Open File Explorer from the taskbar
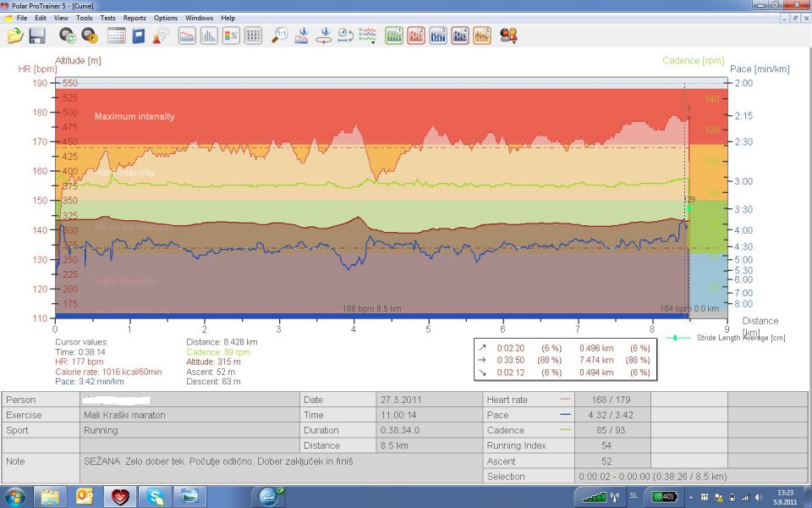The image size is (812, 508). click(x=50, y=497)
